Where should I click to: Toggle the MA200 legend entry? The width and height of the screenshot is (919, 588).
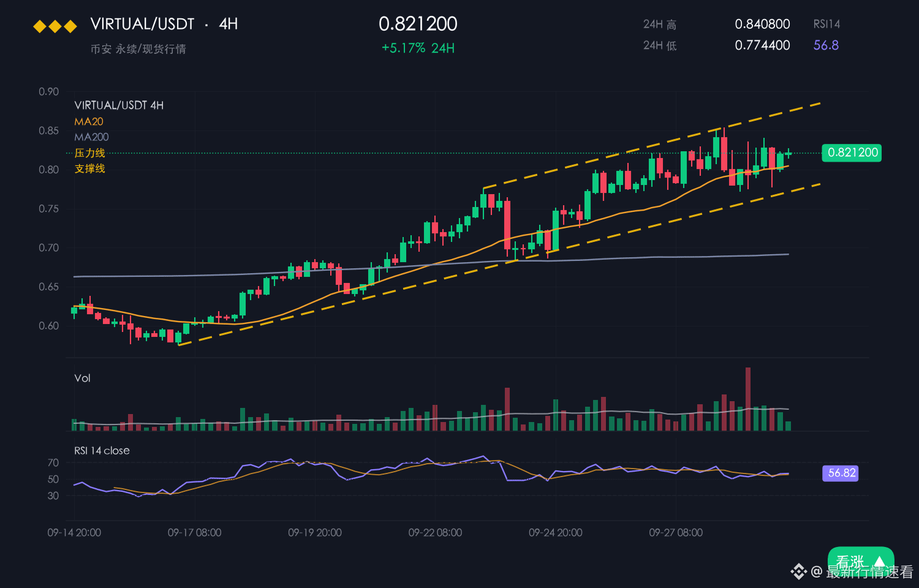[91, 137]
